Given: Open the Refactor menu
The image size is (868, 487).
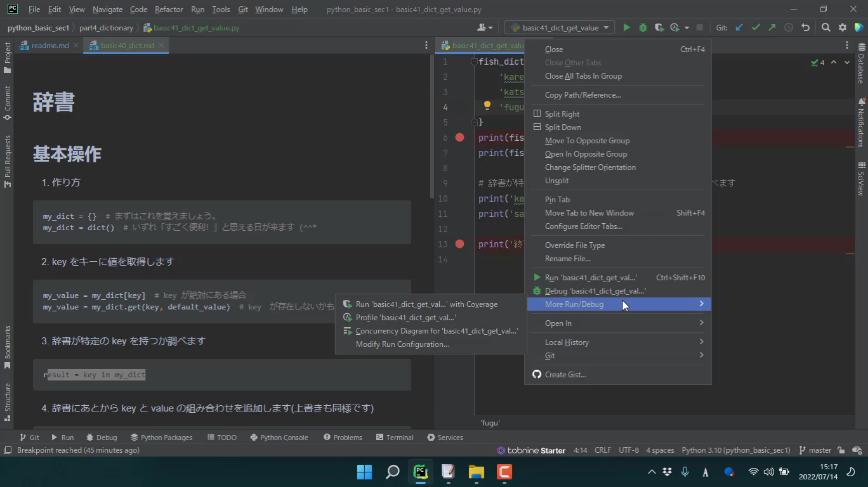Looking at the screenshot, I should pos(169,10).
